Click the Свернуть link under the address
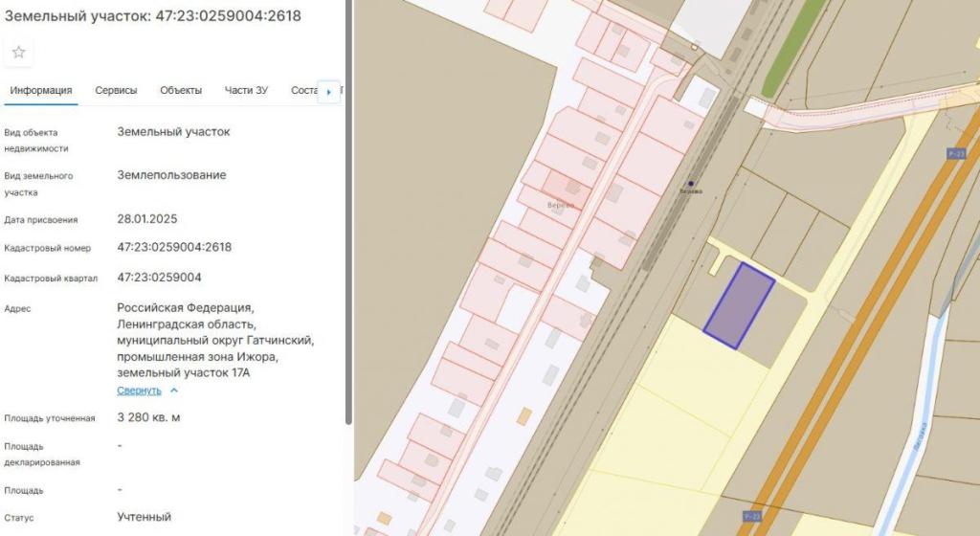Image resolution: width=980 pixels, height=536 pixels. click(139, 391)
